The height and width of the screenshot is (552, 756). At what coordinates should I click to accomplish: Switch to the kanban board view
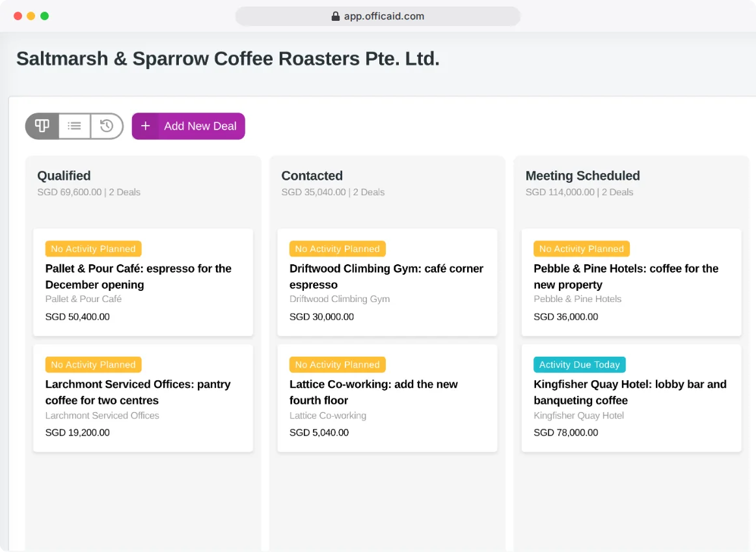[42, 126]
